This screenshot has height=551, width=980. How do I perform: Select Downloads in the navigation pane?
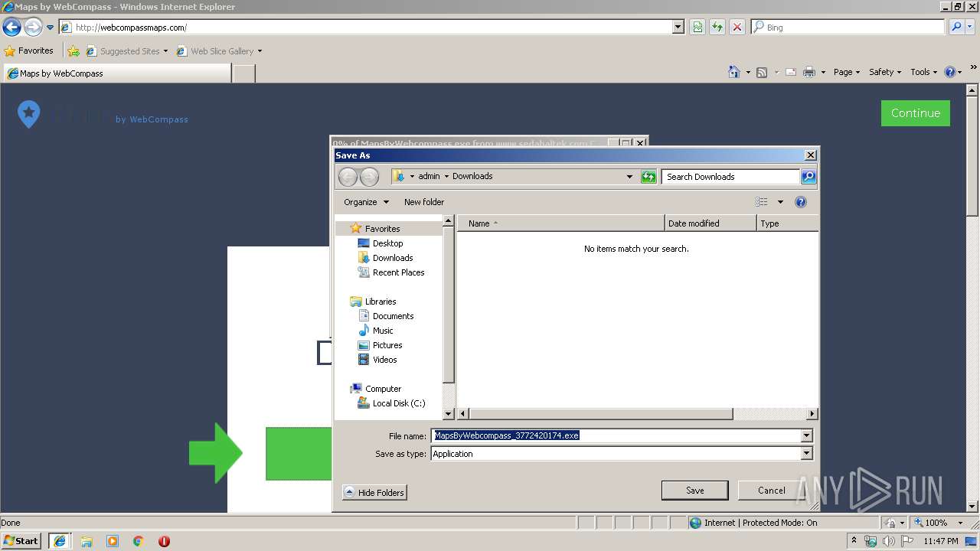point(393,258)
